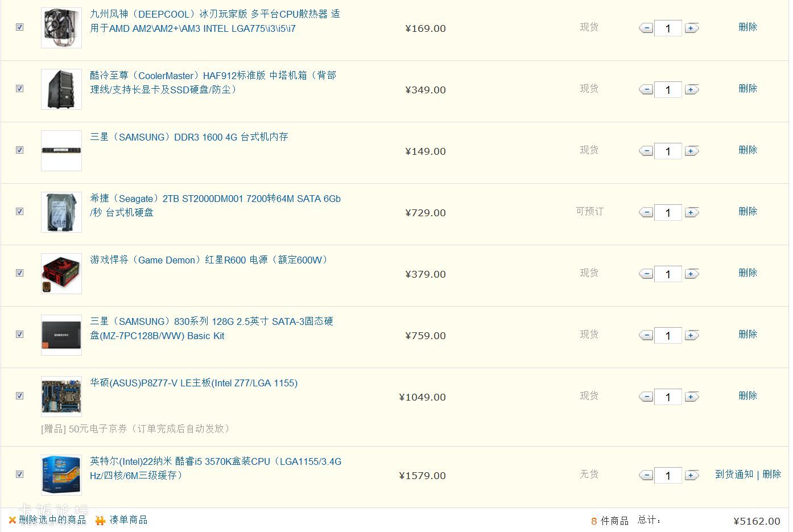Delete the CoolerMaster HAF912 case from cart
Screen dimensions: 793x532
pos(747,88)
